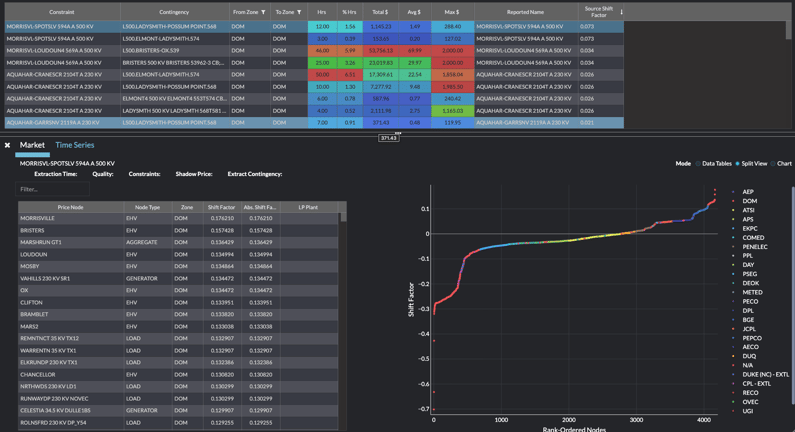Toggle sort arrow on Source Shift Factor
Viewport: 795px width, 432px height.
[621, 12]
